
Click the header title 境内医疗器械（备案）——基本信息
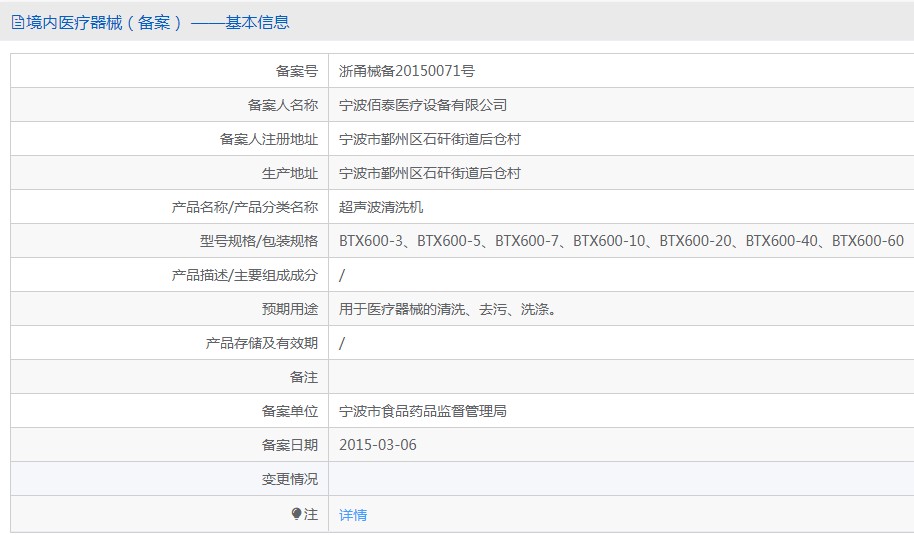[158, 23]
